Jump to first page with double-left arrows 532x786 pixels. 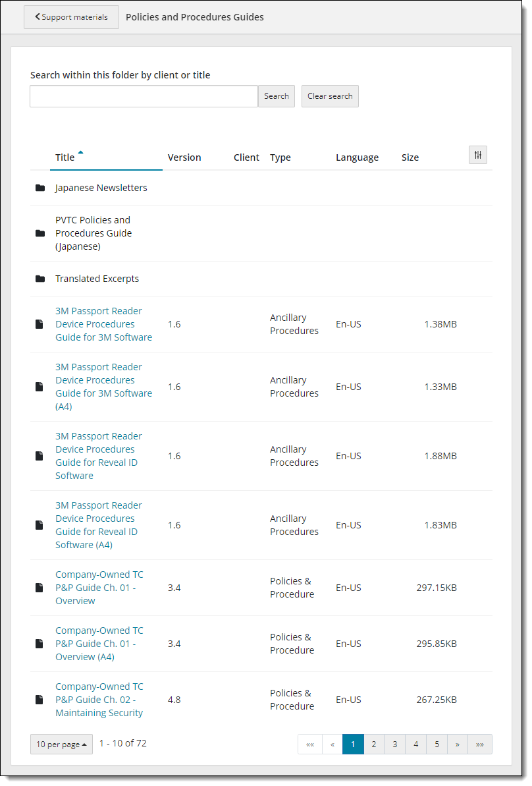tap(309, 744)
